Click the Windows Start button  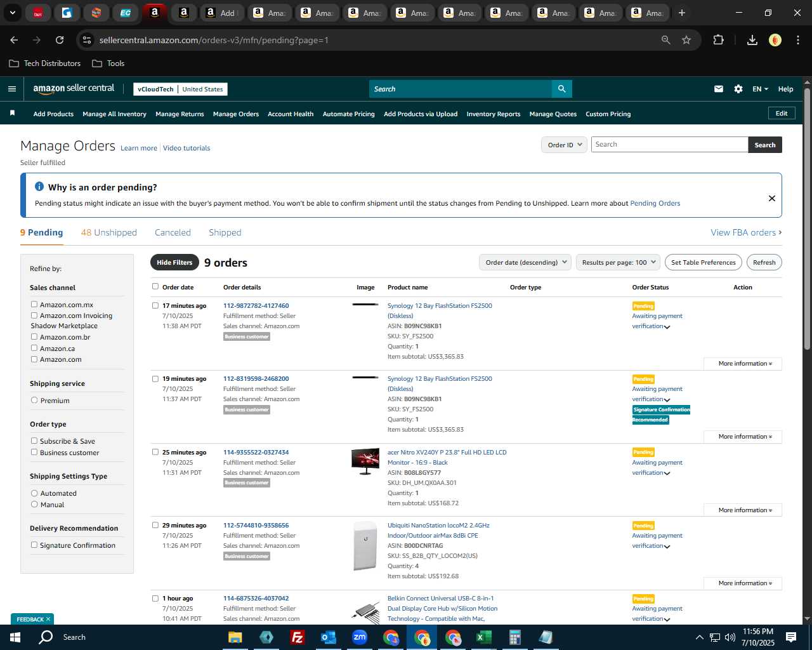click(15, 637)
